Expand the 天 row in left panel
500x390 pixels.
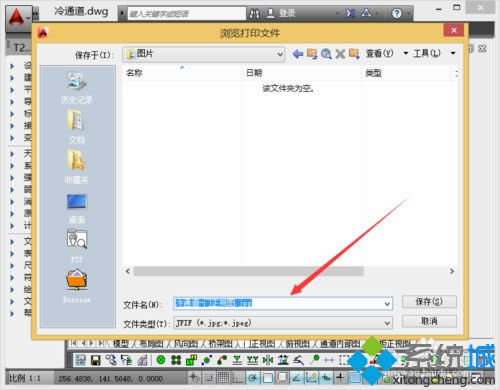point(13,154)
